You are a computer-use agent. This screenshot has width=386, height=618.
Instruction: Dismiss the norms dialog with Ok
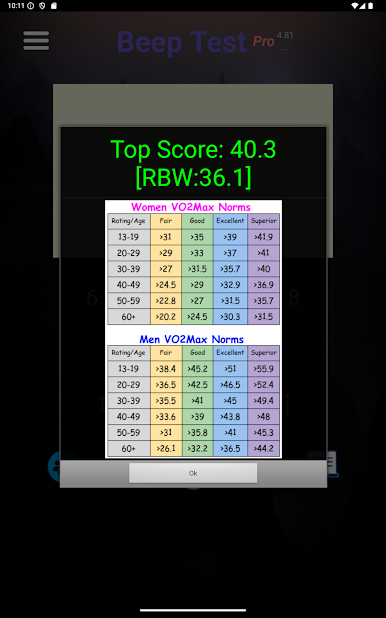pos(193,473)
